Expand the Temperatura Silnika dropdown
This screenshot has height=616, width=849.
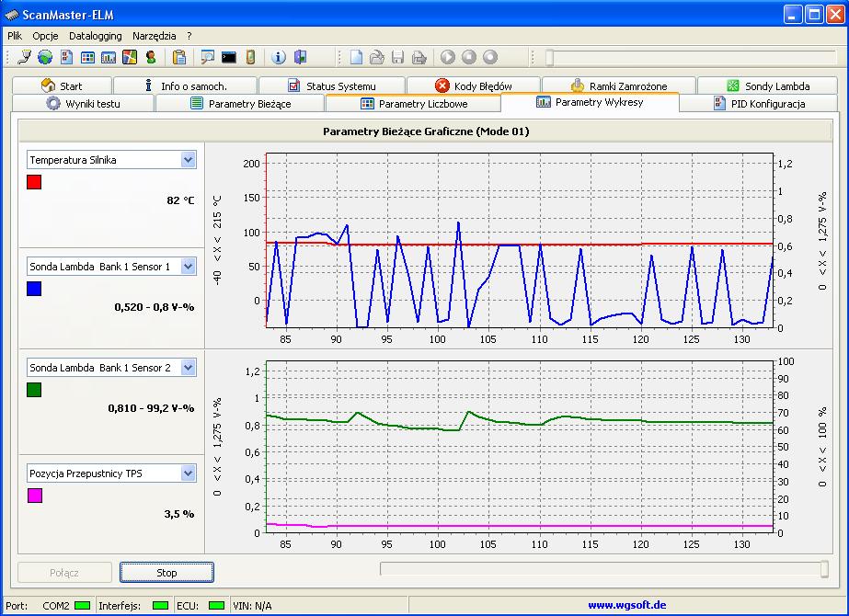pos(189,160)
